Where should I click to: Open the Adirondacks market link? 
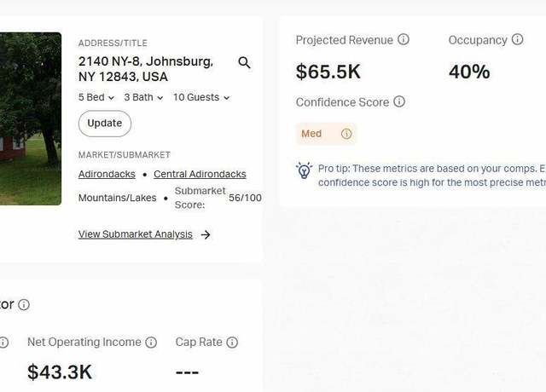pyautogui.click(x=107, y=174)
